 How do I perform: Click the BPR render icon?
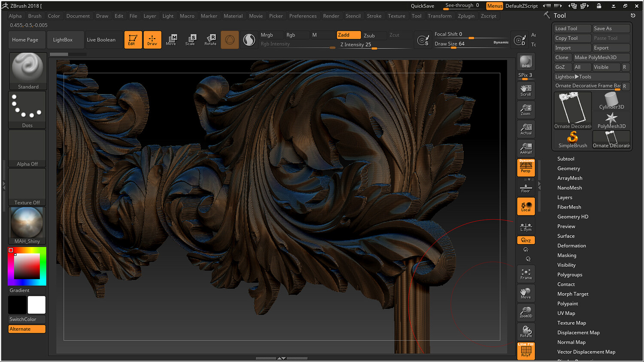point(526,62)
